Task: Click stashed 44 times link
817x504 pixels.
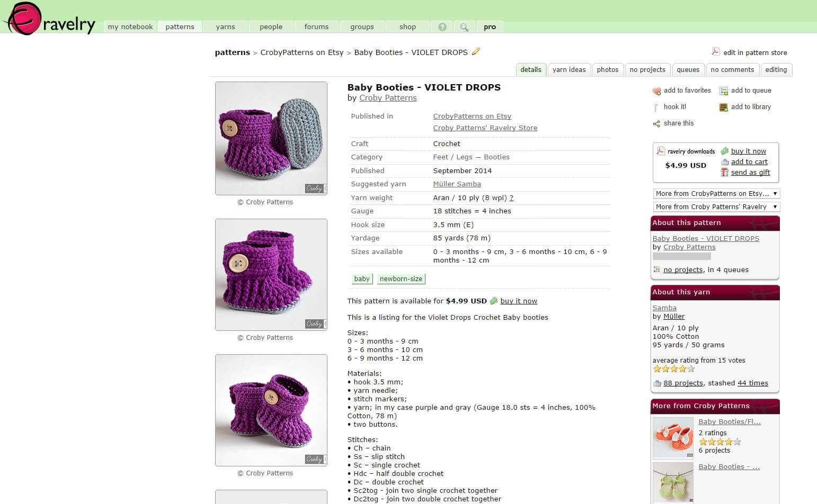Action: [x=753, y=383]
